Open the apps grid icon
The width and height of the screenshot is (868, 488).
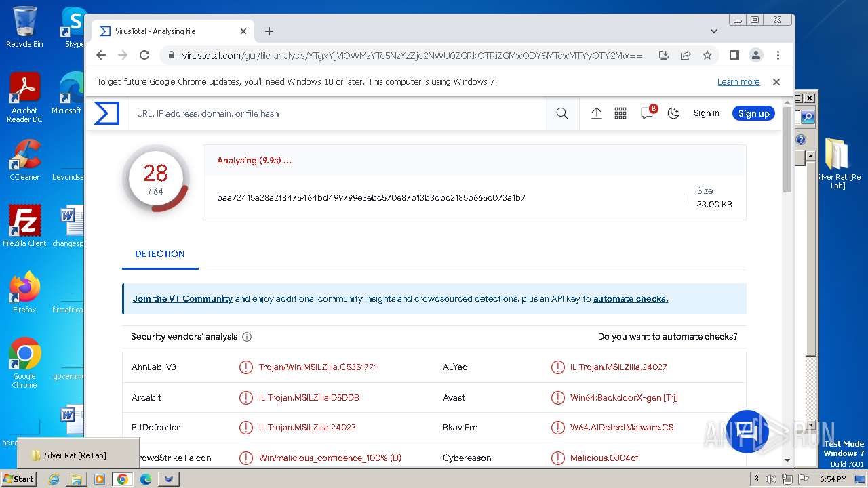[620, 113]
